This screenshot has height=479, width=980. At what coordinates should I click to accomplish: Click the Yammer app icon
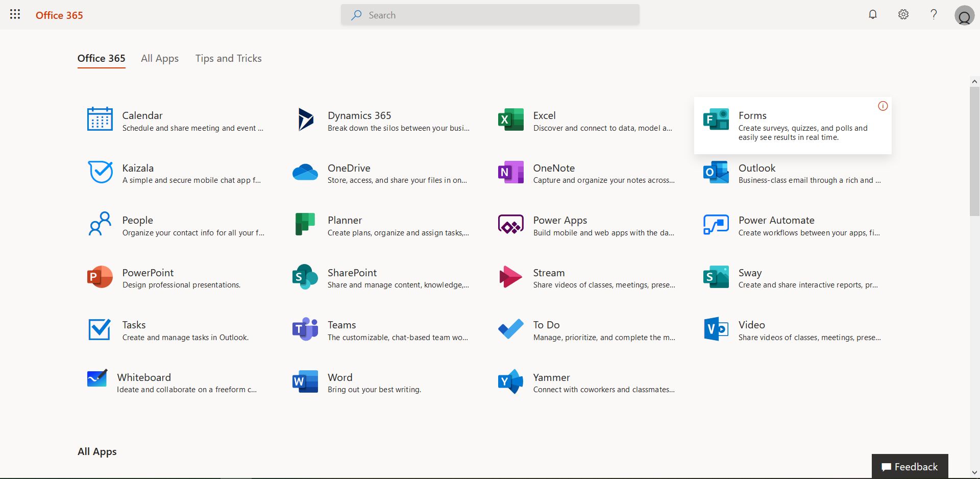511,381
